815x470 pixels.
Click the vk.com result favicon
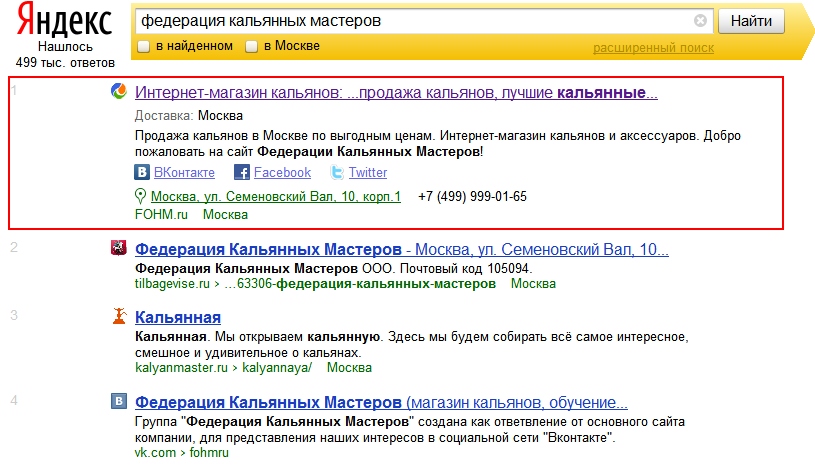point(119,401)
